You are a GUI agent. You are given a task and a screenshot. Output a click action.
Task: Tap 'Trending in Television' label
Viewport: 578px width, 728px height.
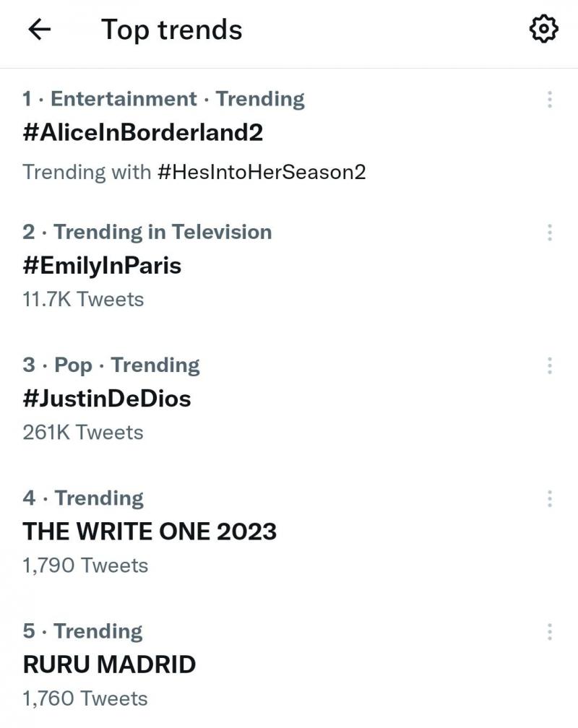click(163, 232)
